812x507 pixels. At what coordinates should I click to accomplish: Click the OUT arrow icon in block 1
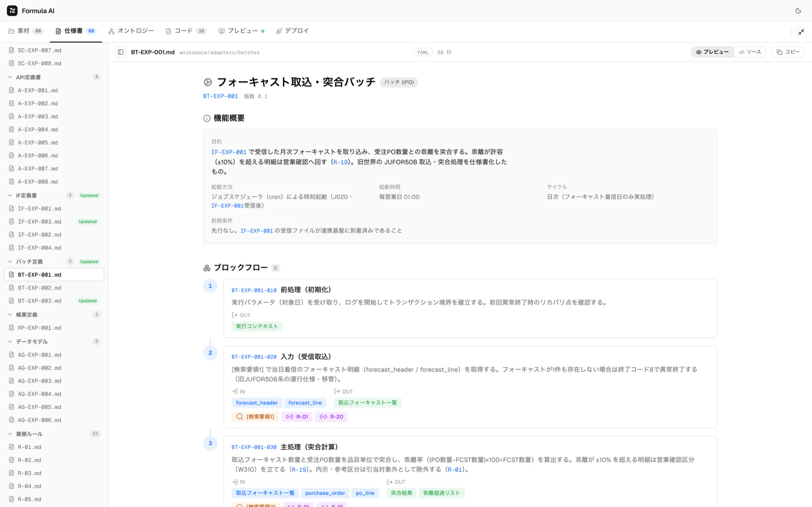(235, 315)
